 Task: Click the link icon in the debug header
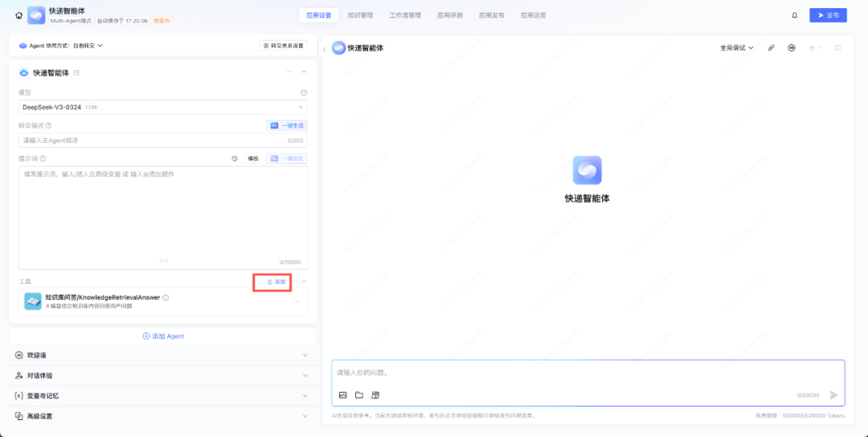(772, 48)
